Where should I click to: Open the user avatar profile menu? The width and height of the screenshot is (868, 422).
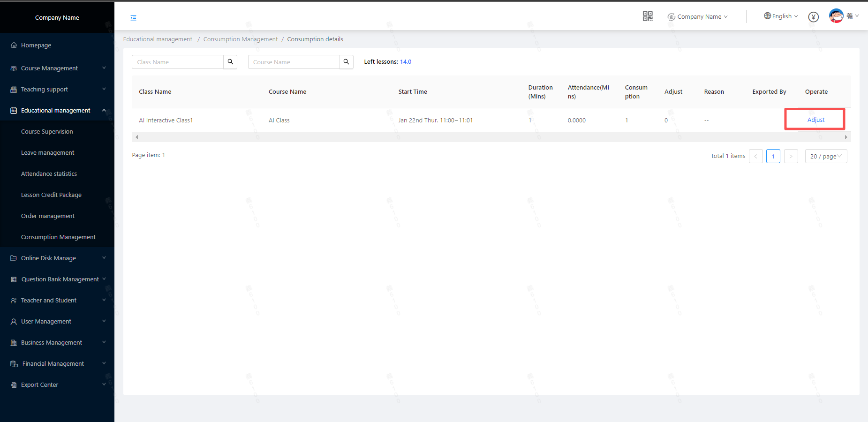point(836,16)
